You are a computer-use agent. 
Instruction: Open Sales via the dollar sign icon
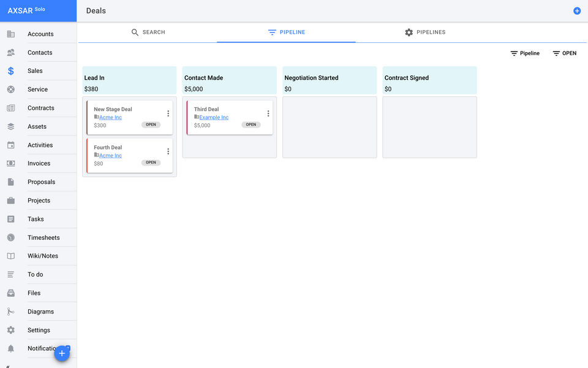tap(11, 71)
